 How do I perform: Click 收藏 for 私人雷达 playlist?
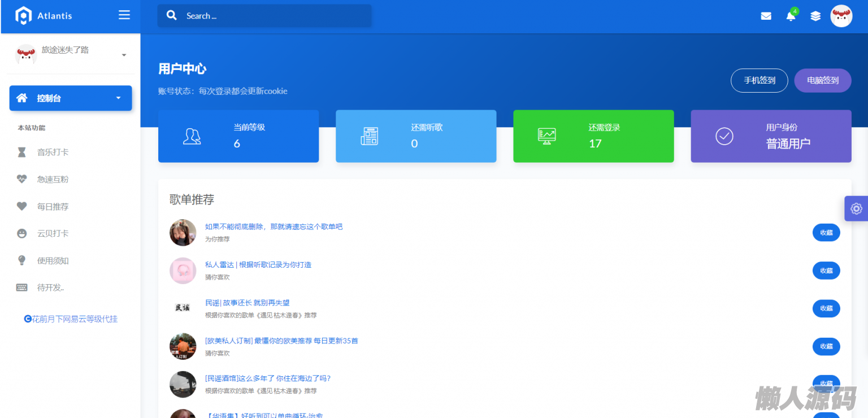tap(826, 271)
